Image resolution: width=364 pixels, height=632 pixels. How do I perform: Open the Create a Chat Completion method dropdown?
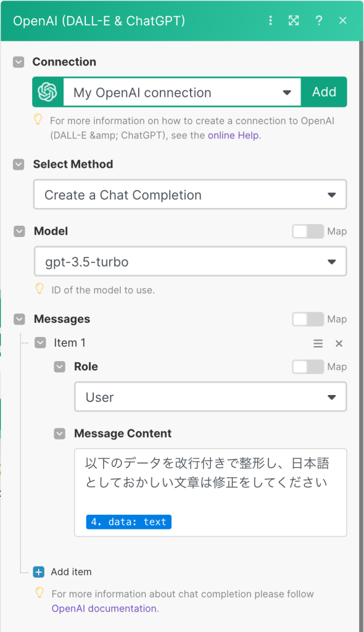coord(190,194)
